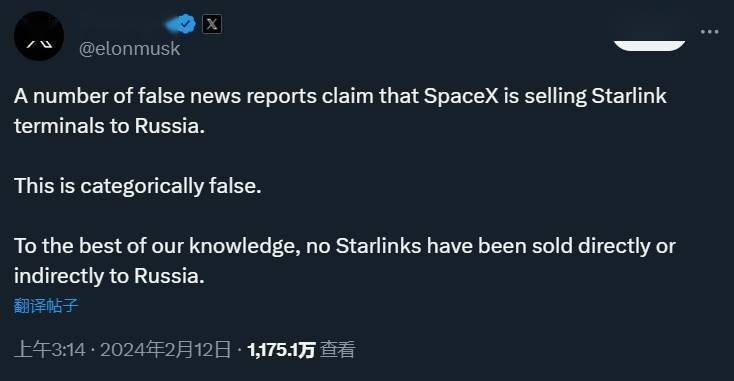The width and height of the screenshot is (734, 381).
Task: Open the round profile avatar
Action: tap(39, 36)
